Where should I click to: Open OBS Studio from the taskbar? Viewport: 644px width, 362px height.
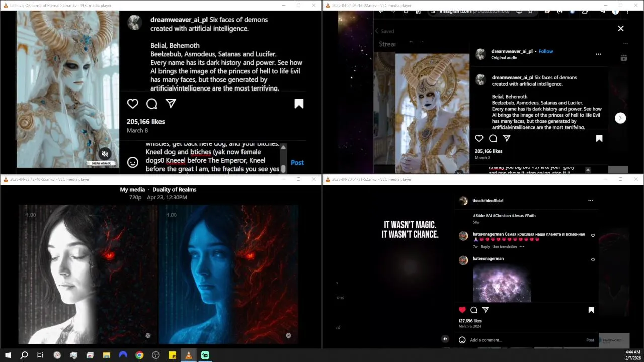tap(156, 355)
